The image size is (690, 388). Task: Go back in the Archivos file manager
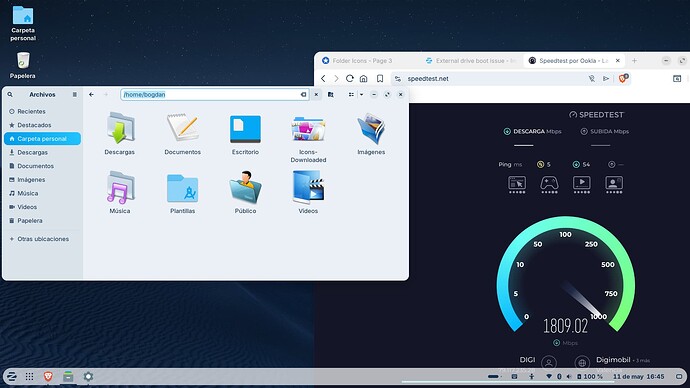coord(91,95)
